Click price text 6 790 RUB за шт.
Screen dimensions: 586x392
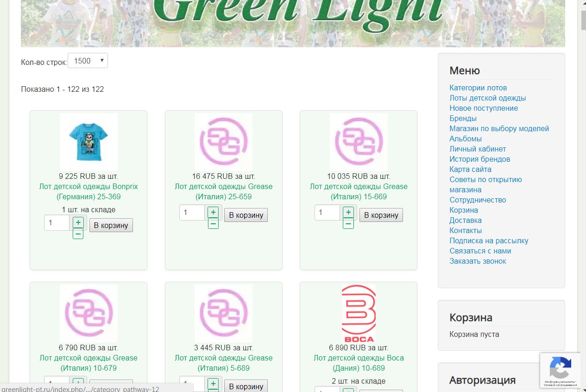[x=88, y=348]
